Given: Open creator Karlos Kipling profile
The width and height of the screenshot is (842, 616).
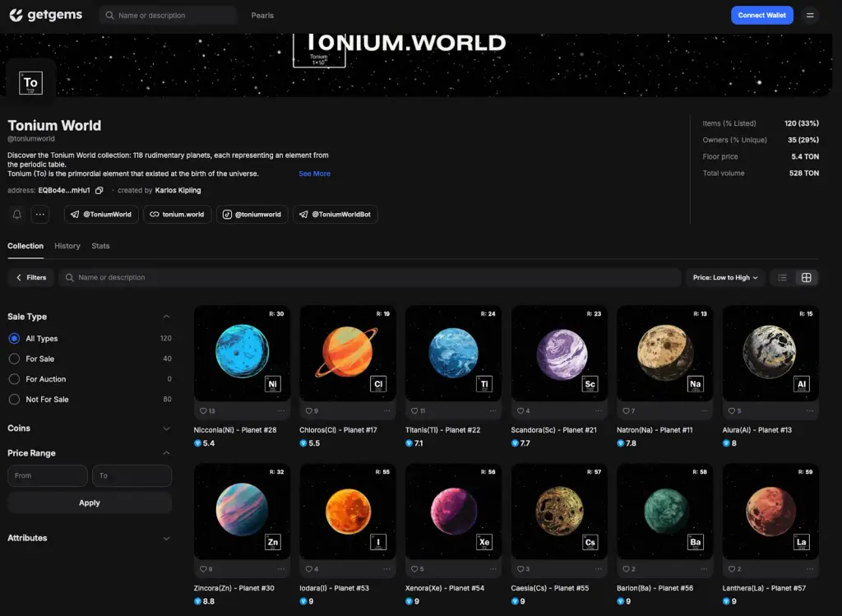Looking at the screenshot, I should coord(178,190).
